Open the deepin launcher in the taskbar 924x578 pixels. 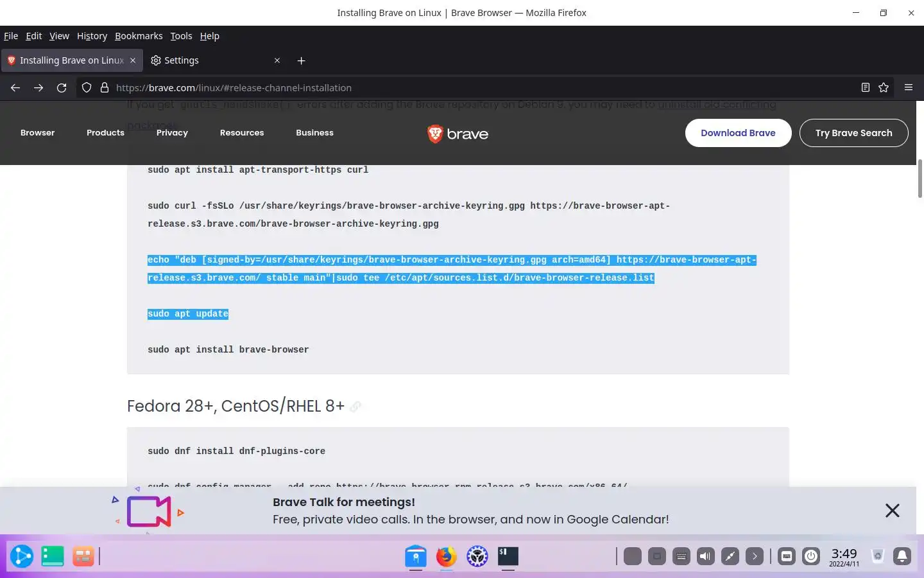(x=22, y=556)
